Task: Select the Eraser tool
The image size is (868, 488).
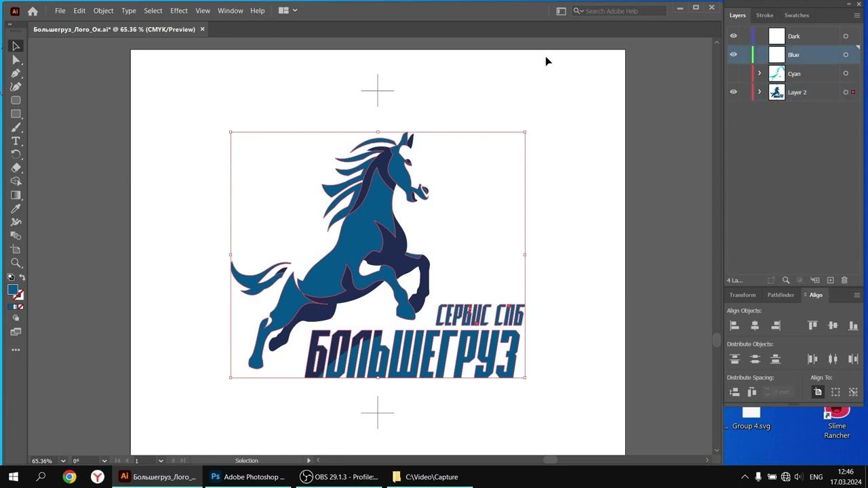Action: [16, 168]
